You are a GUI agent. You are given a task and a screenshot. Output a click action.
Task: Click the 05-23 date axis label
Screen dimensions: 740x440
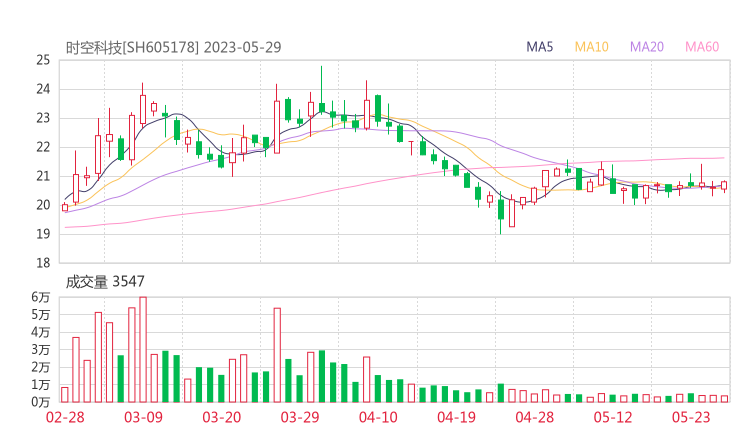pyautogui.click(x=691, y=417)
